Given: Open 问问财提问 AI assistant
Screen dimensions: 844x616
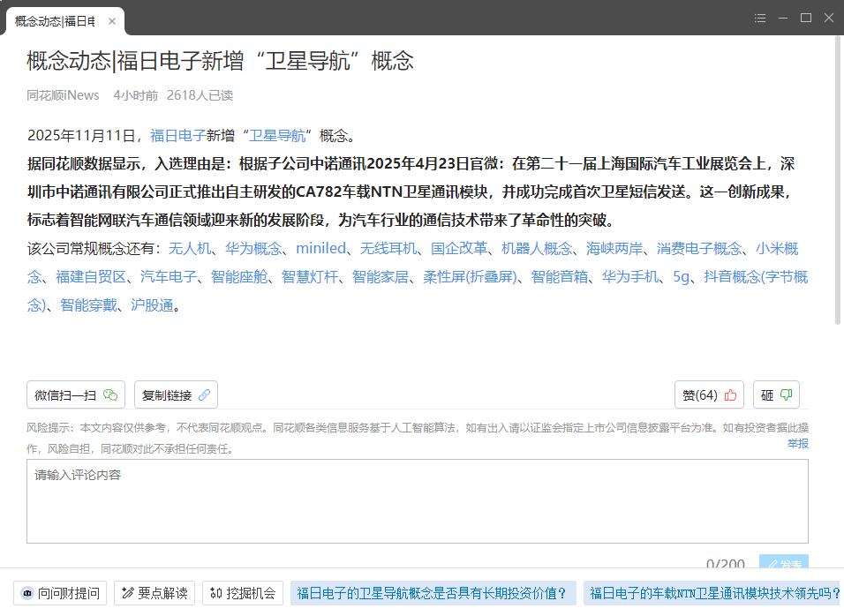Looking at the screenshot, I should (x=60, y=593).
